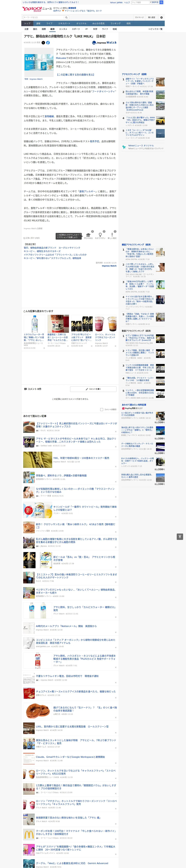The image size is (186, 868).
Task: Share article via X icon
Action: (x=43, y=43)
